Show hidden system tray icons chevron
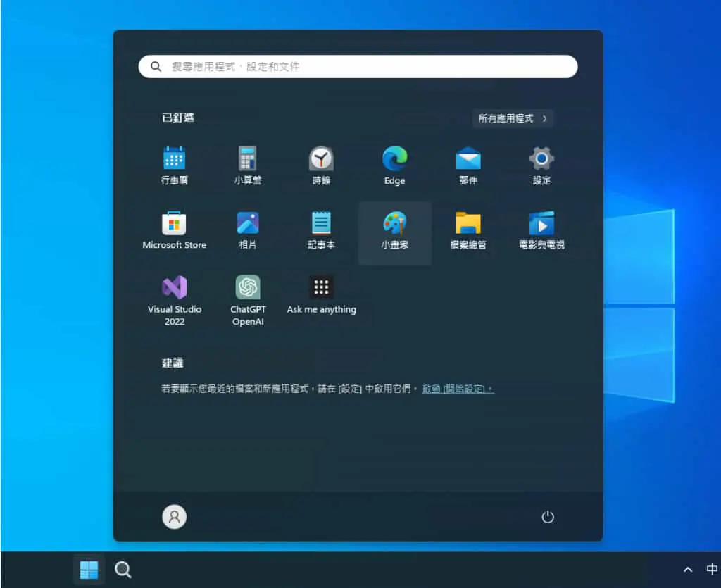Screen dimensions: 721x588 tap(688, 570)
